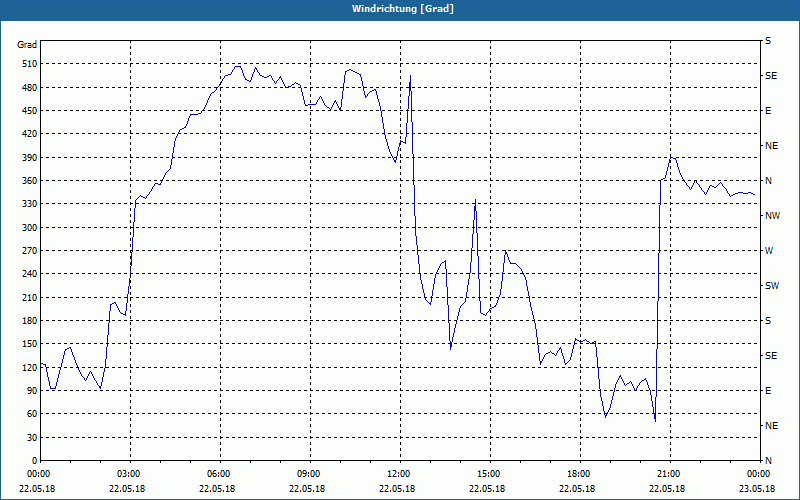Click the 22.05.18 date under 06:00
Image resolution: width=800 pixels, height=500 pixels.
(x=217, y=489)
